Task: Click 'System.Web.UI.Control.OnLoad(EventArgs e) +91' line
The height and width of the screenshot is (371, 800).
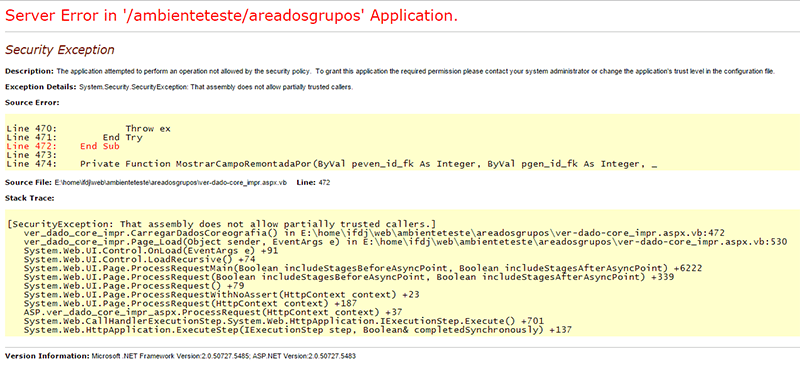Action: 151,250
